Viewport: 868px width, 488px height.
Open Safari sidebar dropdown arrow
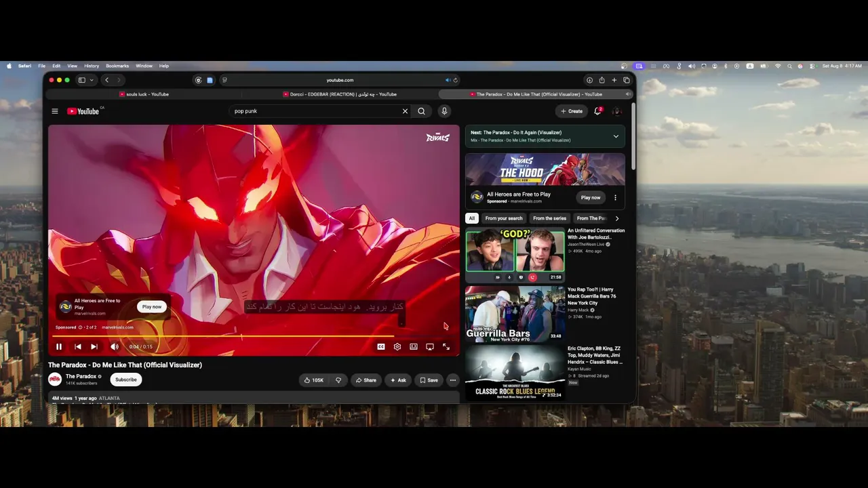91,80
